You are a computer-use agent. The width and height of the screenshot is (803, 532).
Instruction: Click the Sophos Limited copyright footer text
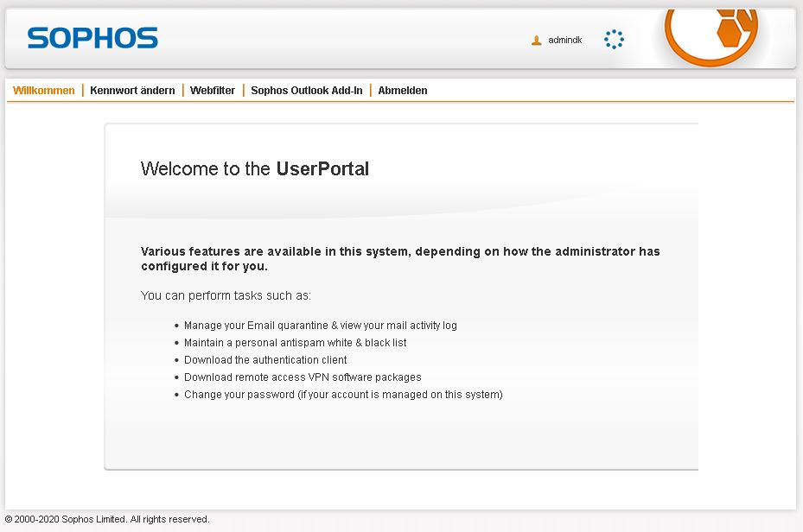tap(107, 520)
